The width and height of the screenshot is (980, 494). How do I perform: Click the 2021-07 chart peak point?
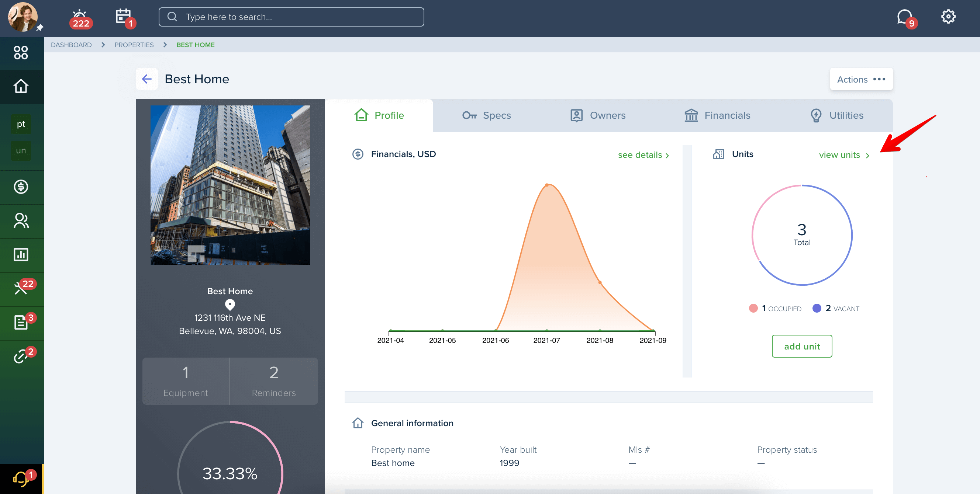click(x=547, y=185)
